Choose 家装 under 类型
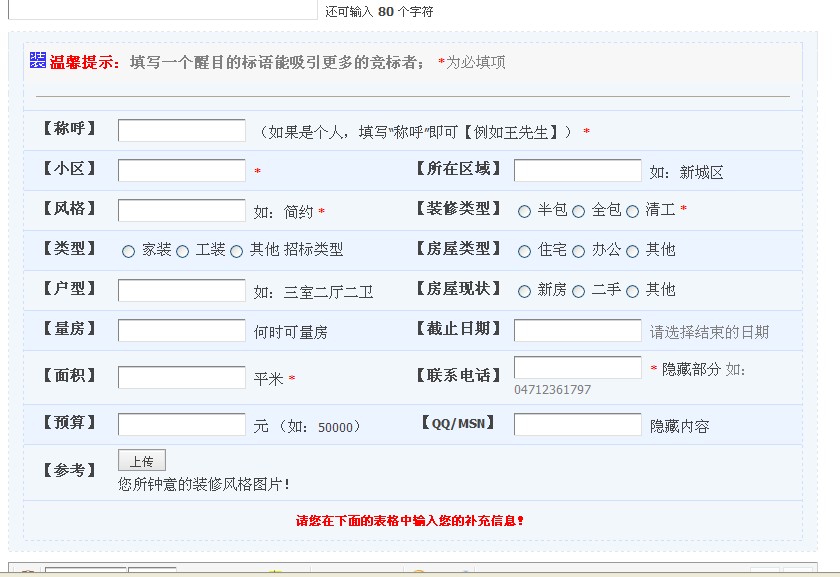Viewport: 840px width, 577px height. click(x=128, y=251)
